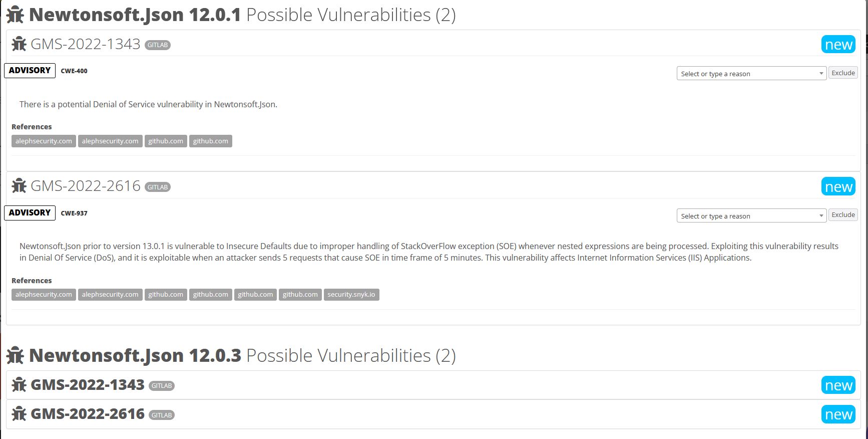Image resolution: width=868 pixels, height=439 pixels.
Task: Click bug icon of collapsed GMS-2022-1343 row
Action: coord(19,385)
